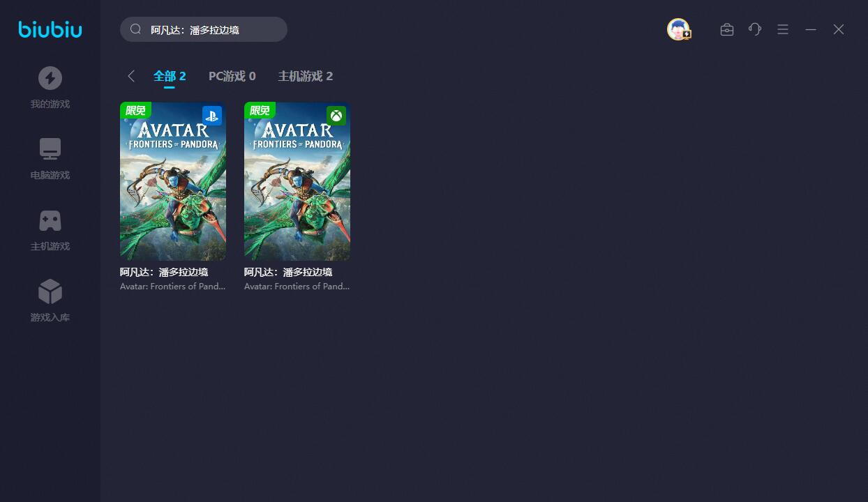Minimize the biubiu window
The width and height of the screenshot is (868, 502).
coord(811,29)
